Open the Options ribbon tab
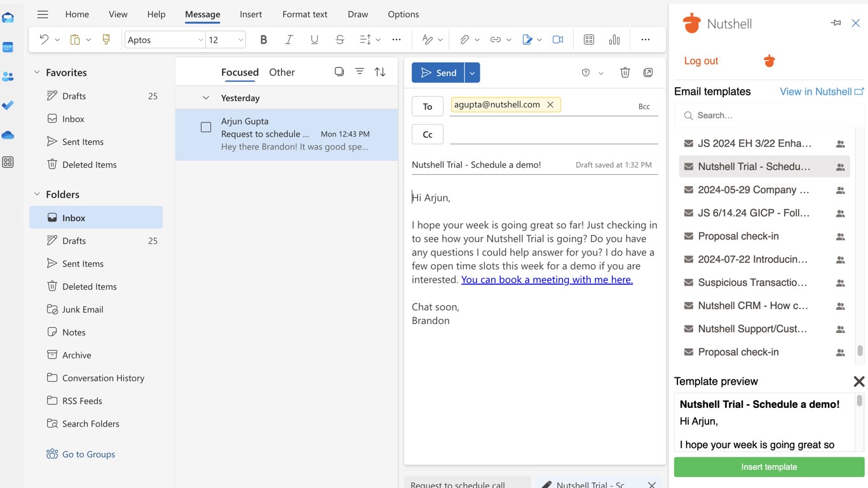868x488 pixels. coord(403,14)
